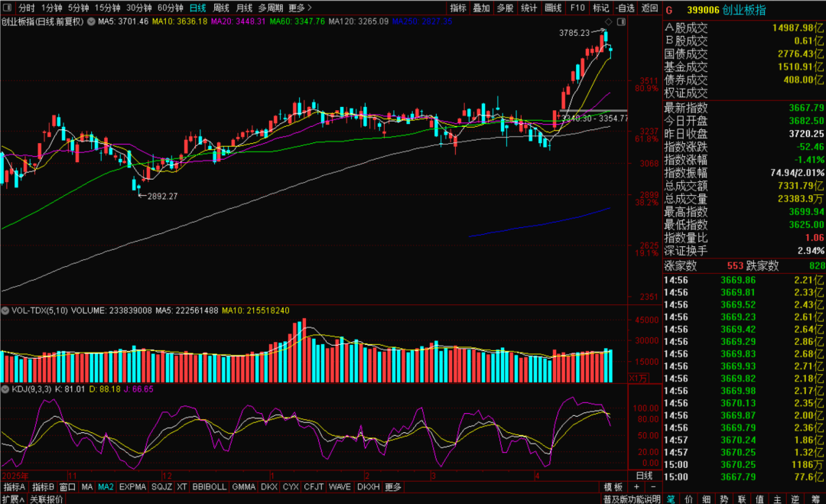The image size is (826, 504).
Task: Click the + zoom-in button at chart bottom
Action: [636, 487]
